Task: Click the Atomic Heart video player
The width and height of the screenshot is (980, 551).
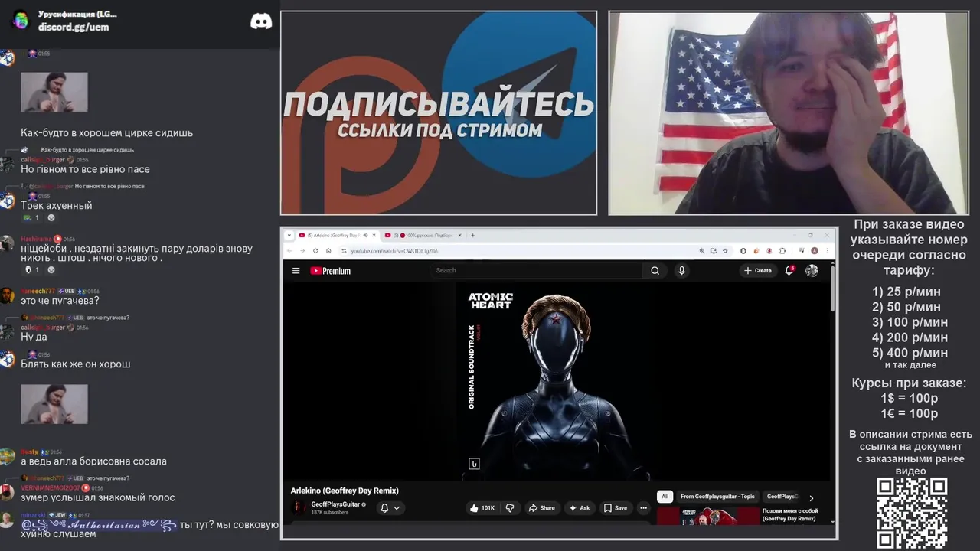Action: [558, 381]
